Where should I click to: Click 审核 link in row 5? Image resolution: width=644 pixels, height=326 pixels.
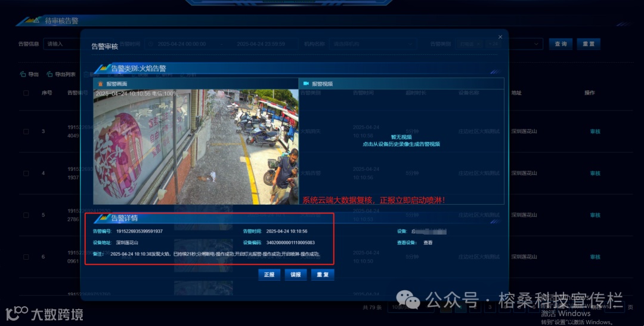click(595, 216)
